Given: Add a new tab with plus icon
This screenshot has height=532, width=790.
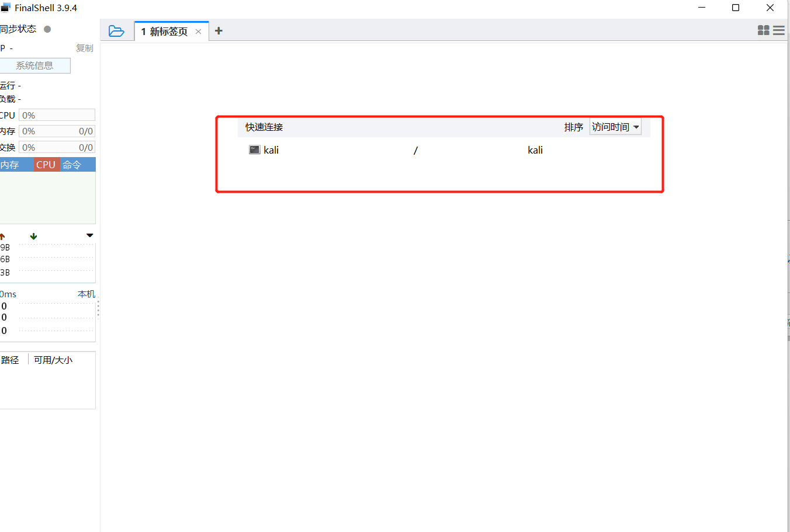Looking at the screenshot, I should pyautogui.click(x=219, y=31).
